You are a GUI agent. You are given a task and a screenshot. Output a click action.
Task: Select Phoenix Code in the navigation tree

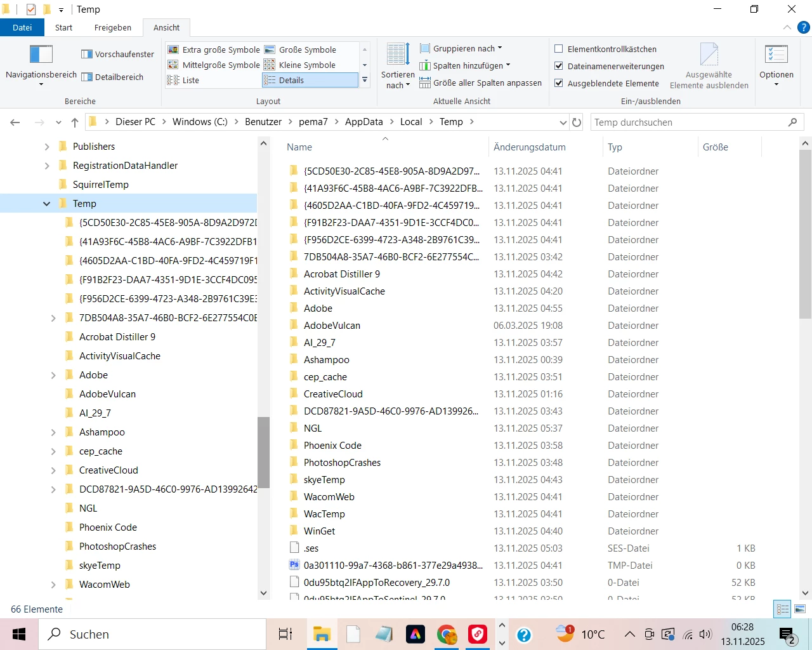[108, 527]
